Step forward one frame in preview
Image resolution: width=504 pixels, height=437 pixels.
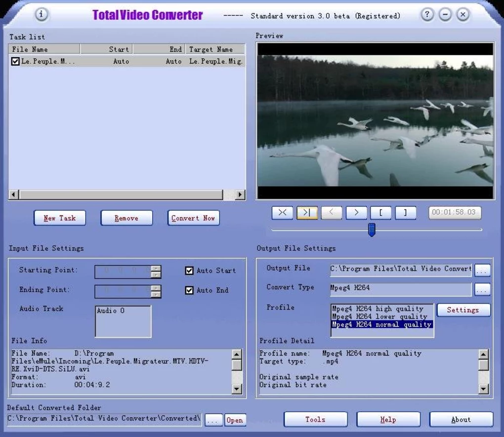[356, 212]
